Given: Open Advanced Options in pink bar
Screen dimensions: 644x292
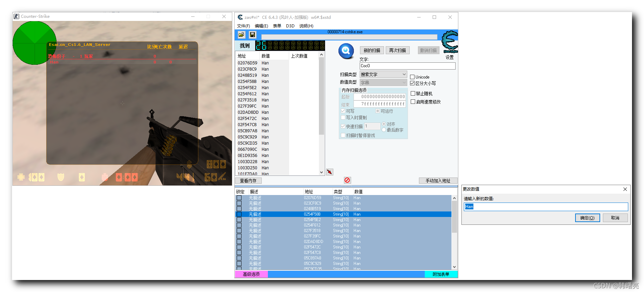Looking at the screenshot, I should coord(251,274).
